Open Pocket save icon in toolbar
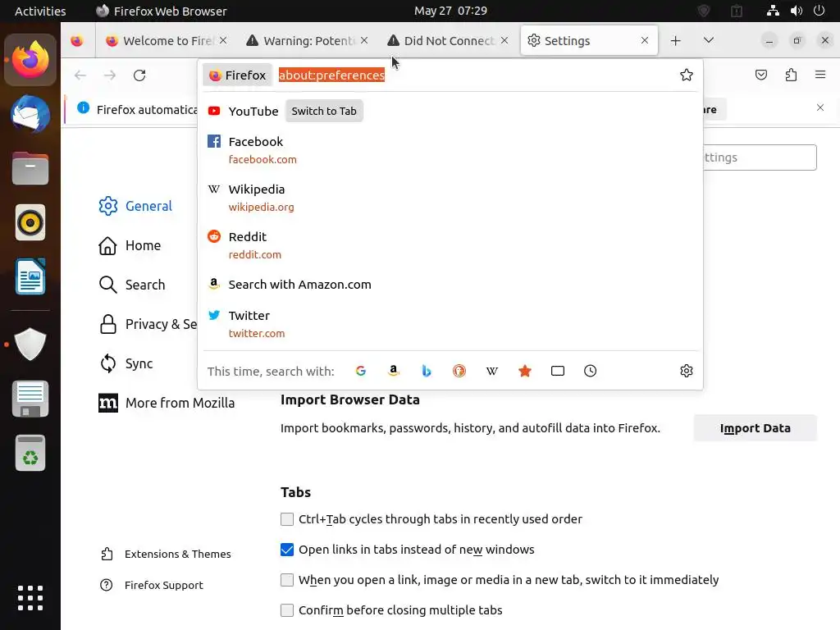 coord(760,75)
